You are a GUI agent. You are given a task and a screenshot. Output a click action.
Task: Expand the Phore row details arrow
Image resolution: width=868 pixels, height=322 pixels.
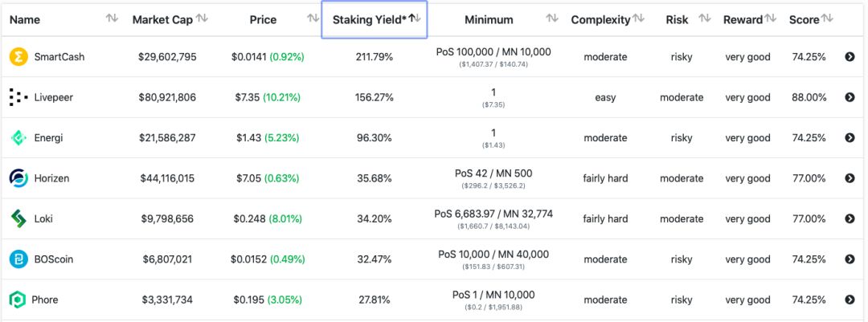(x=850, y=300)
